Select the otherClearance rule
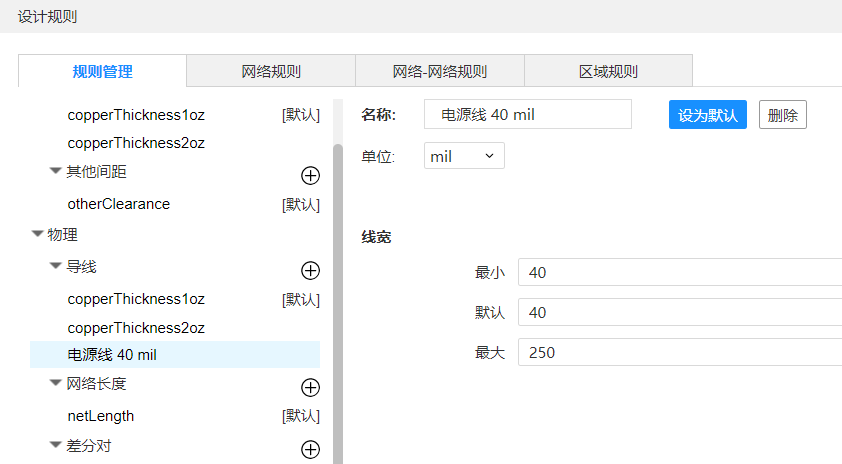This screenshot has height=464, width=842. click(119, 204)
